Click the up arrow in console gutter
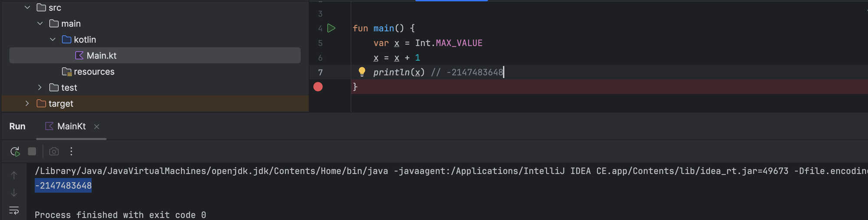The image size is (868, 220). tap(14, 175)
